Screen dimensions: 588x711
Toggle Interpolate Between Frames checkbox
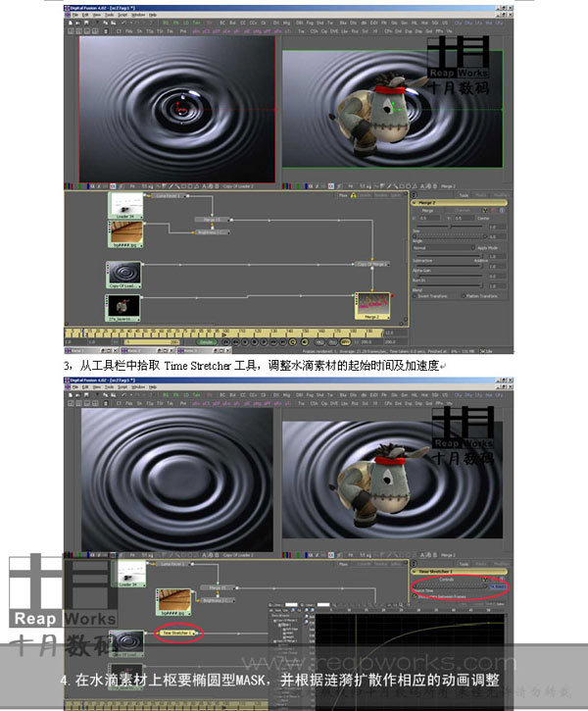click(415, 596)
